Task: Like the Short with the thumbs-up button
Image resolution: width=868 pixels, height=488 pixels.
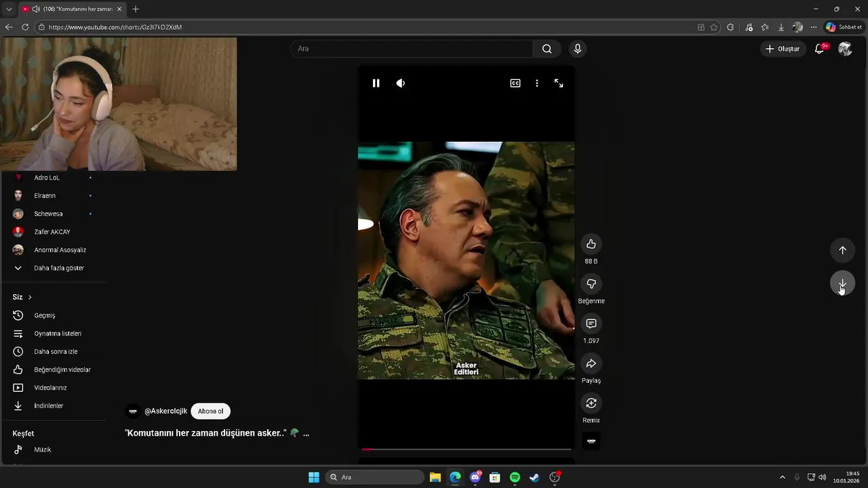Action: click(591, 244)
